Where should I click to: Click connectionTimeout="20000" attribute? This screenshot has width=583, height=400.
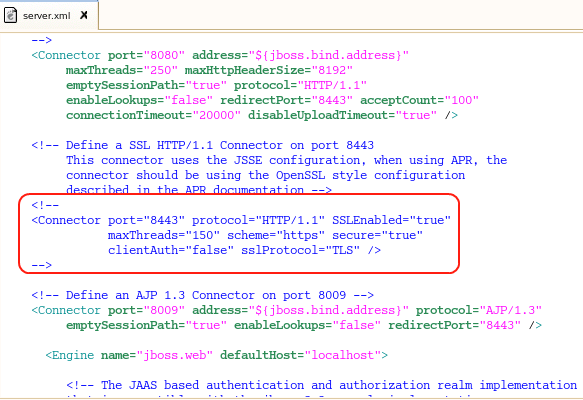pyautogui.click(x=153, y=115)
